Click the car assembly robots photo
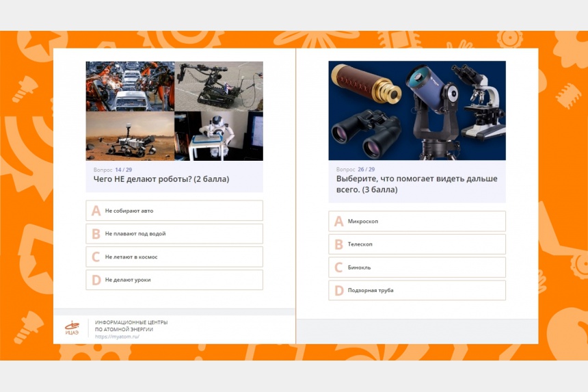The image size is (588, 392). (x=130, y=86)
